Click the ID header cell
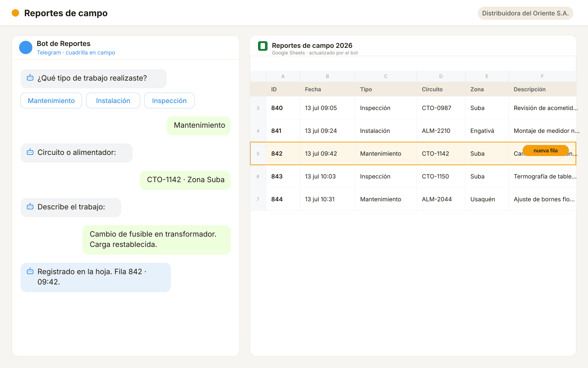This screenshot has height=368, width=588. (283, 89)
